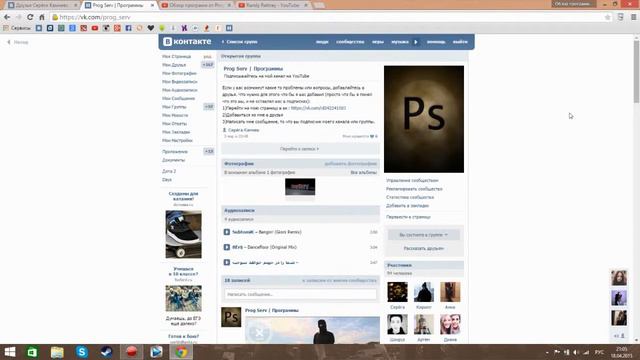The height and width of the screenshot is (360, 640).
Task: Expand the 'Вы состоите в группе' dropdown
Action: (x=424, y=235)
